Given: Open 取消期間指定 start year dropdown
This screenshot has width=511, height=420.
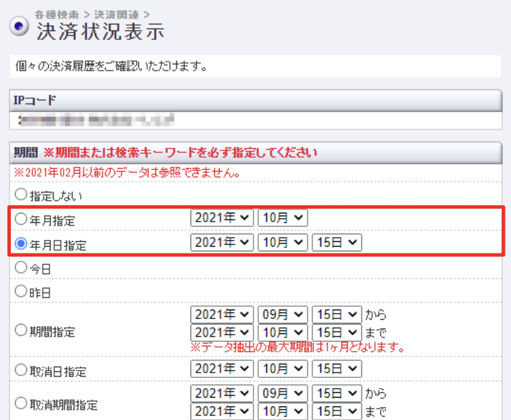Looking at the screenshot, I should (222, 394).
